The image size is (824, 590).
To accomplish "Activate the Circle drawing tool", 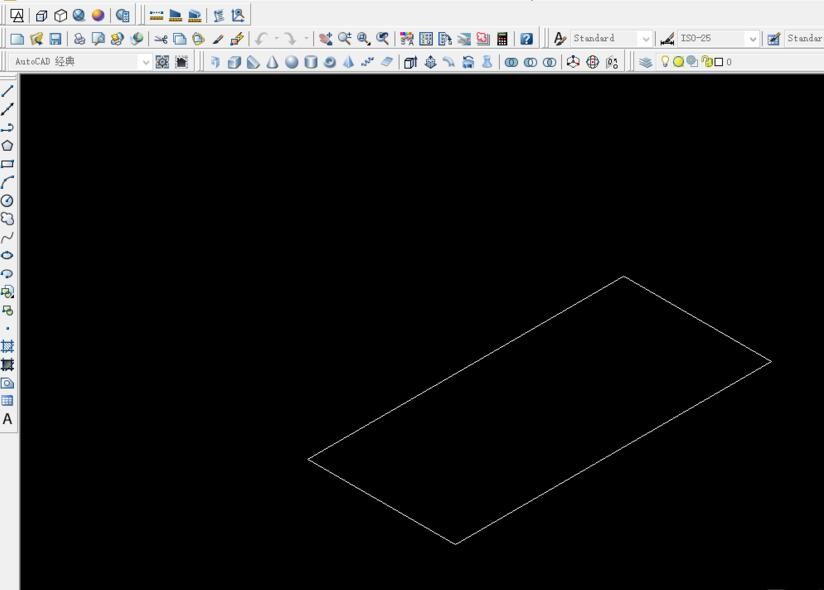I will click(x=8, y=201).
